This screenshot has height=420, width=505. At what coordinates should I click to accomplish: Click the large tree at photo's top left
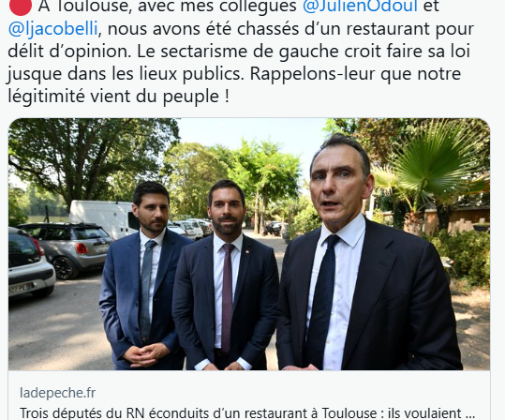click(x=94, y=157)
